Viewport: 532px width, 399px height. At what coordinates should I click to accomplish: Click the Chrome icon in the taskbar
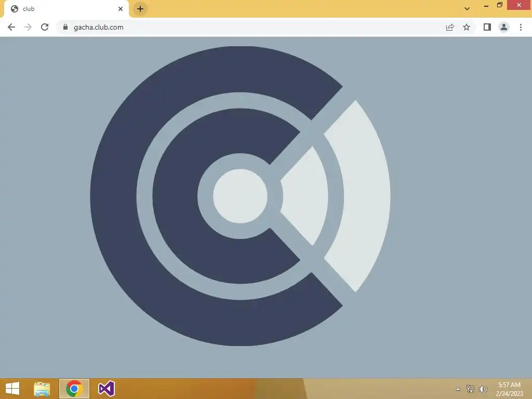point(74,389)
